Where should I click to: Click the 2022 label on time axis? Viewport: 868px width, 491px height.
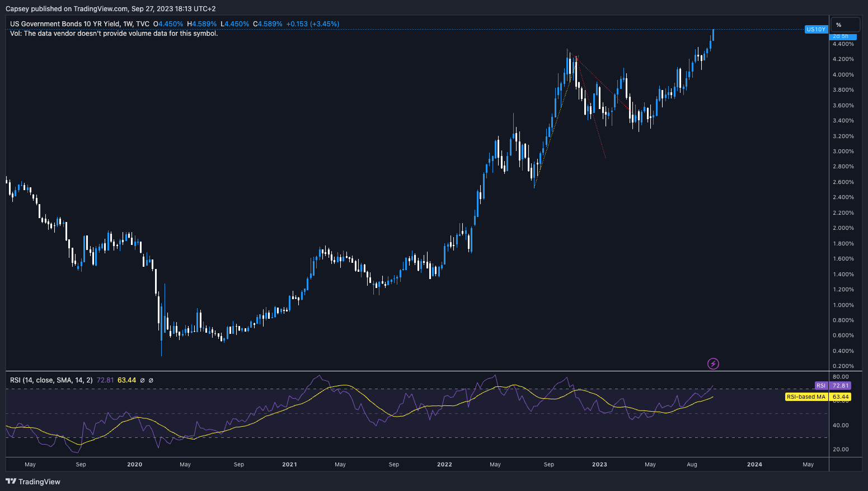[444, 464]
